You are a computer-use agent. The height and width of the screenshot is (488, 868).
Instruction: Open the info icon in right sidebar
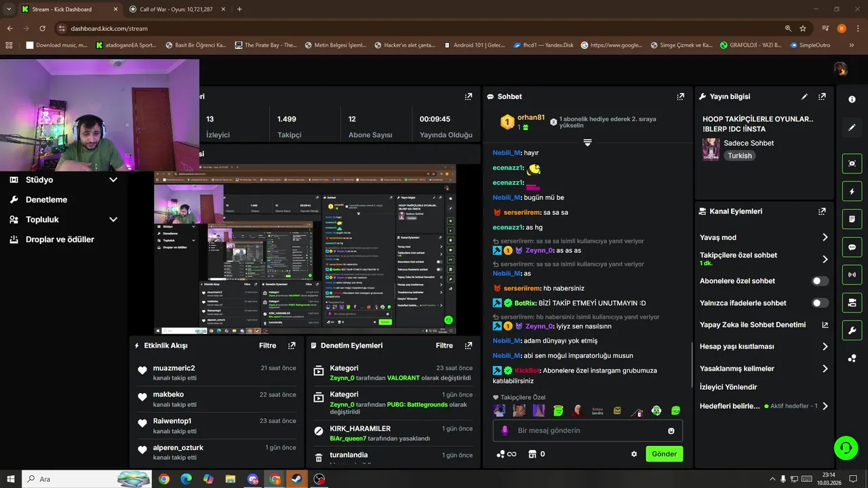point(852,99)
